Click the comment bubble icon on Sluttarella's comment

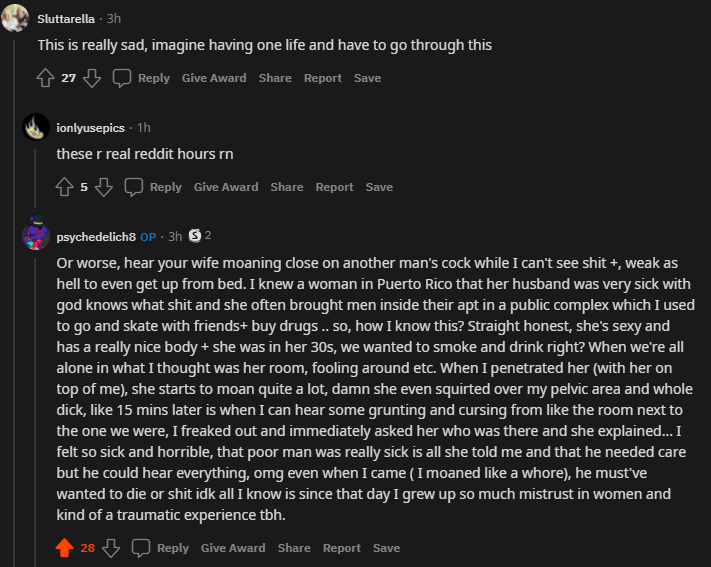(x=122, y=78)
